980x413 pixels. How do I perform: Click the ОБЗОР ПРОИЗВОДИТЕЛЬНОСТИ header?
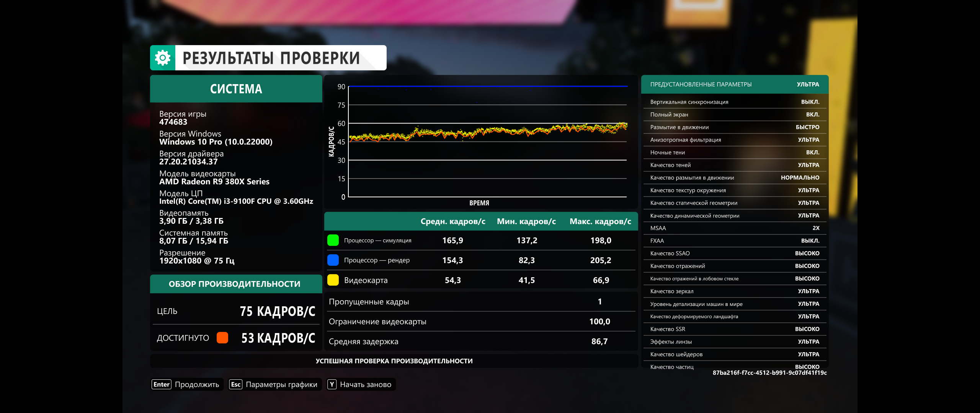[236, 284]
